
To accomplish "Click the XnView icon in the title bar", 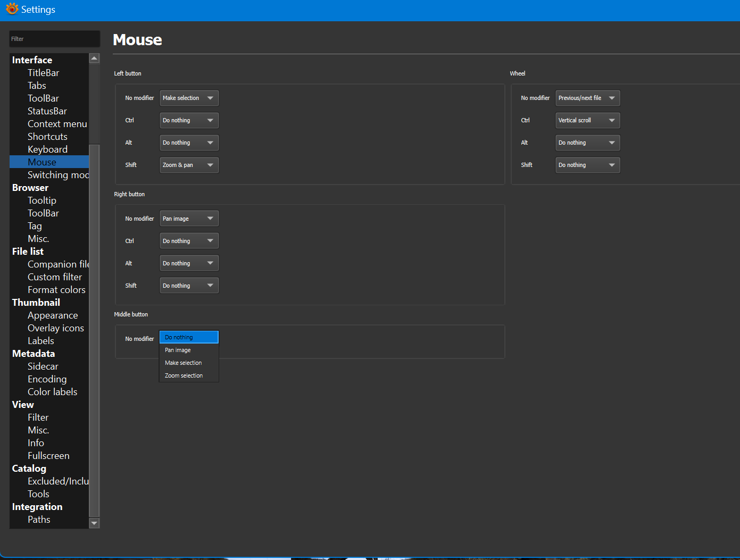I will 12,9.
